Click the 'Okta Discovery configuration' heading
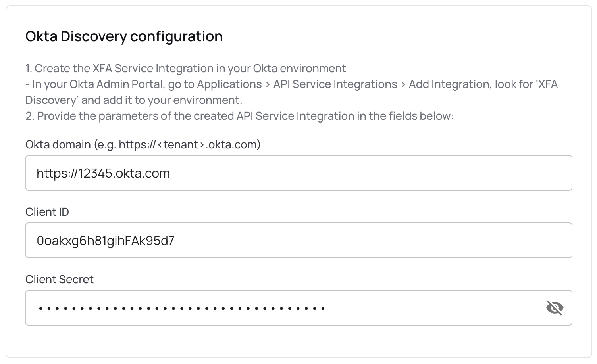Screen dimensions: 597x364 coord(124,36)
